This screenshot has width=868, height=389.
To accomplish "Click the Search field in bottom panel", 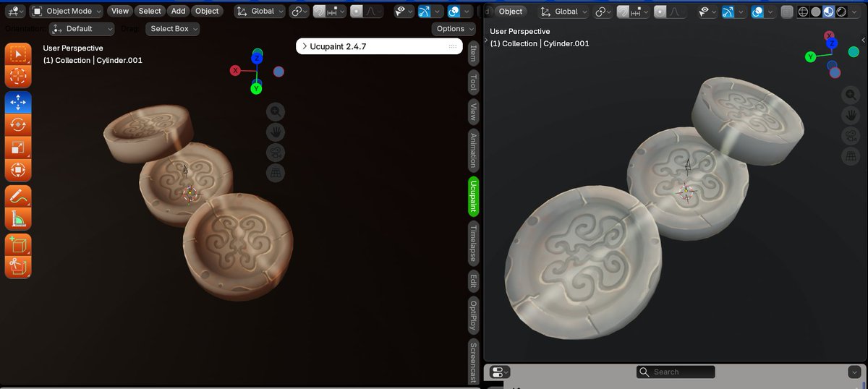I will pyautogui.click(x=676, y=372).
